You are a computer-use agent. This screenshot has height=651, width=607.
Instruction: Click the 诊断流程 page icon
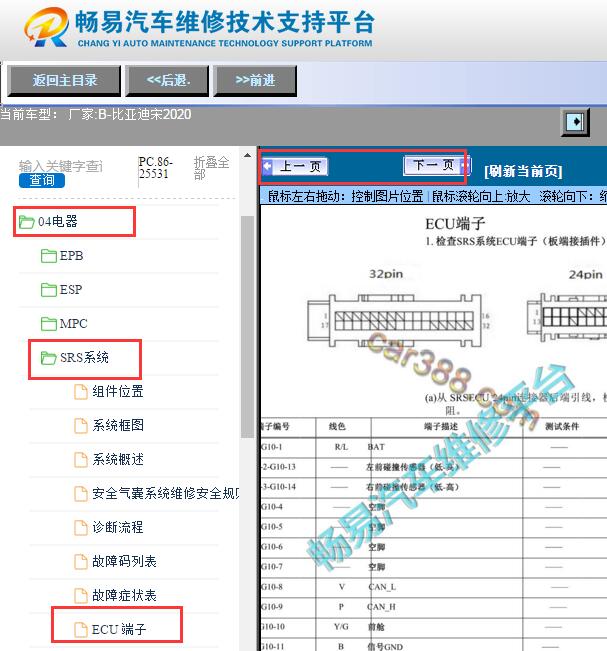tap(81, 528)
